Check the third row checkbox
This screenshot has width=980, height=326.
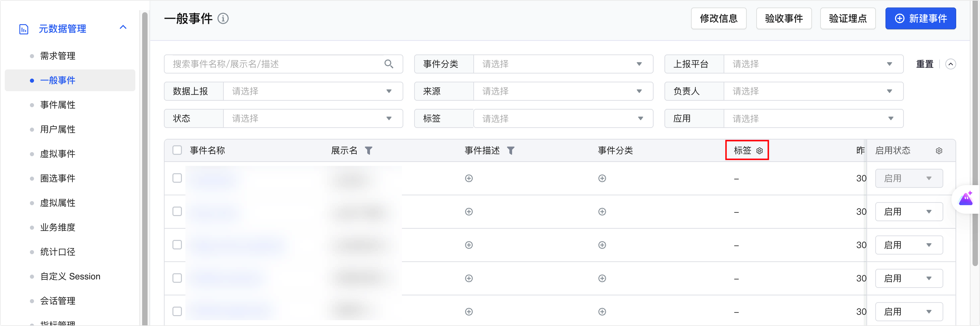(177, 244)
